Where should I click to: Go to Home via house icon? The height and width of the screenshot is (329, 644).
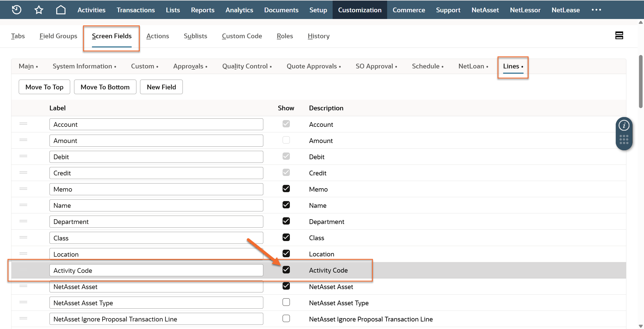(61, 10)
